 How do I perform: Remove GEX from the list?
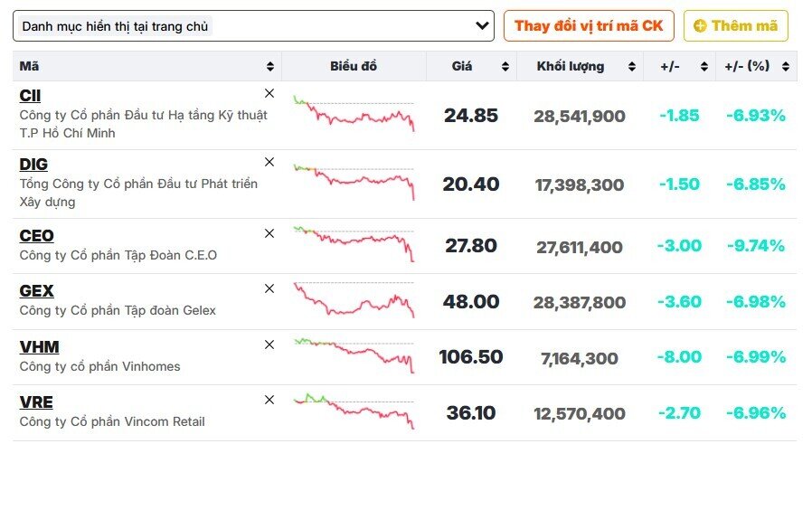[269, 288]
